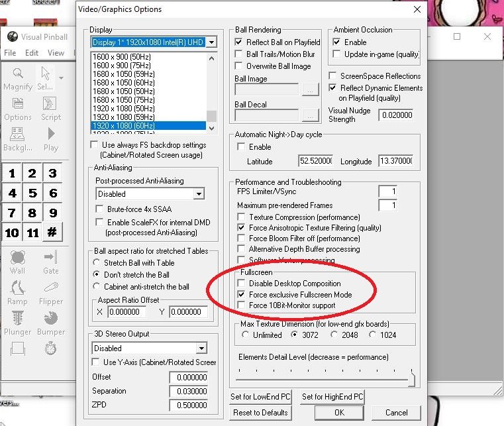Open the Script editor tool
This screenshot has height=426, width=504.
(x=51, y=109)
